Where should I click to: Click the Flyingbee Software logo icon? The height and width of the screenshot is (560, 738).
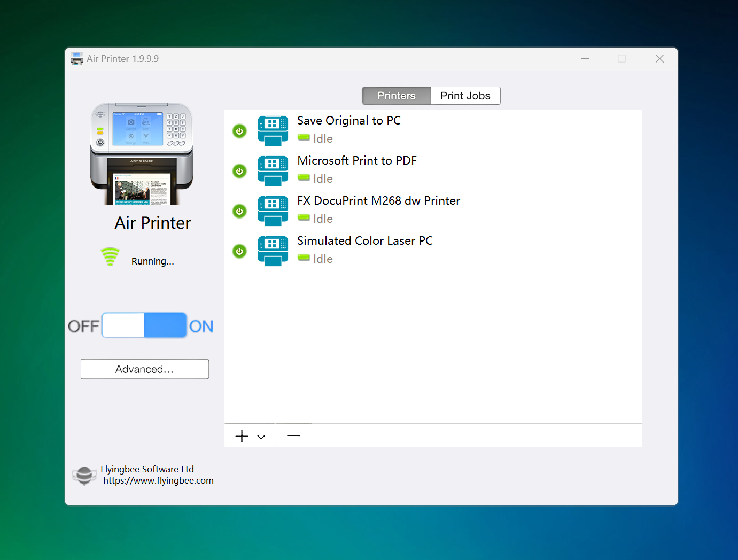point(84,475)
